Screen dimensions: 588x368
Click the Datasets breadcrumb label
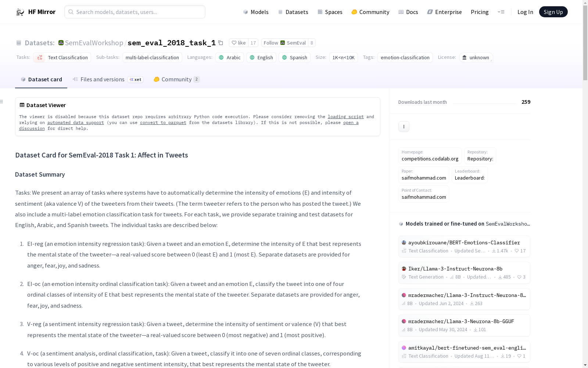point(39,43)
